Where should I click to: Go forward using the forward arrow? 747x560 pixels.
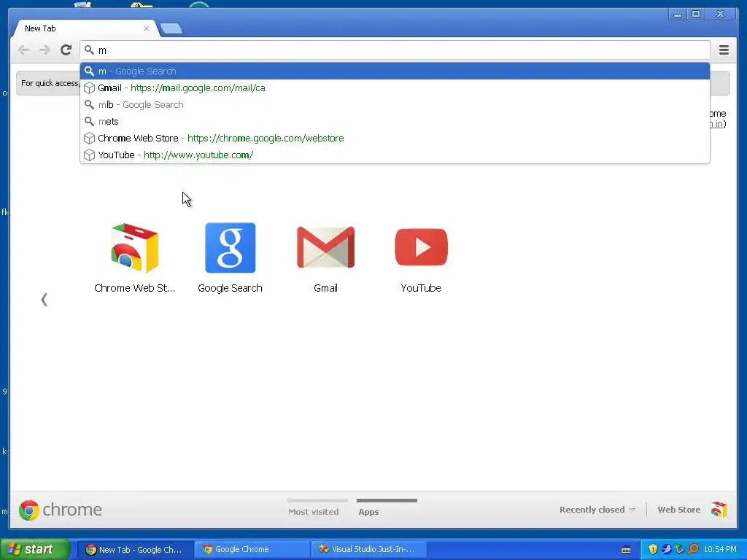(44, 50)
